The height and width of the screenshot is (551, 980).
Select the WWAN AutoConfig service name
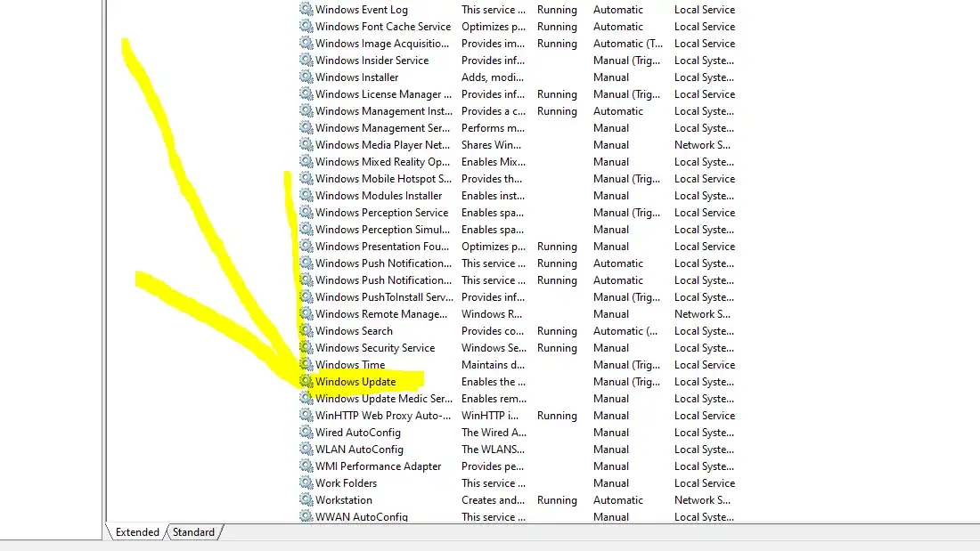tap(361, 516)
